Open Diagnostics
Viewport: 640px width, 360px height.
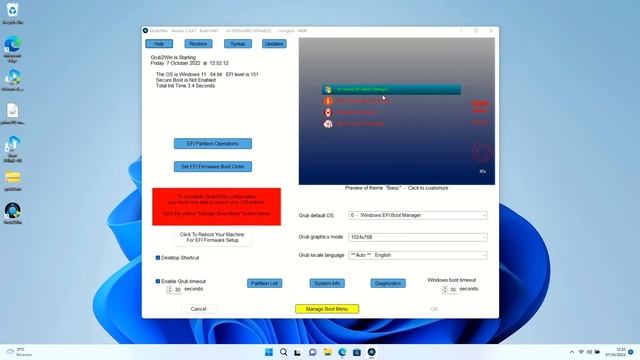click(x=388, y=283)
